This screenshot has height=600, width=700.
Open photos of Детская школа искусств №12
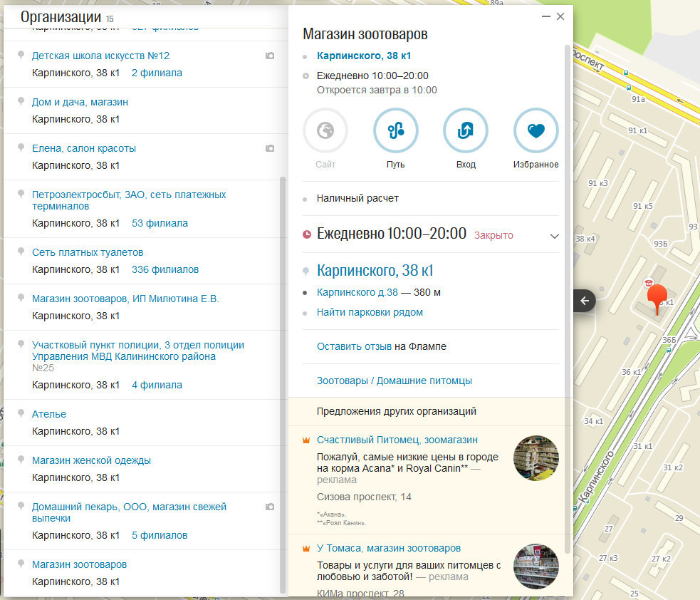pos(269,56)
